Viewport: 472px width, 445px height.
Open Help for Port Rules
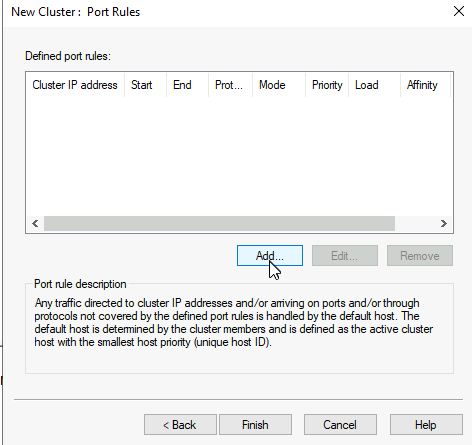click(x=426, y=425)
